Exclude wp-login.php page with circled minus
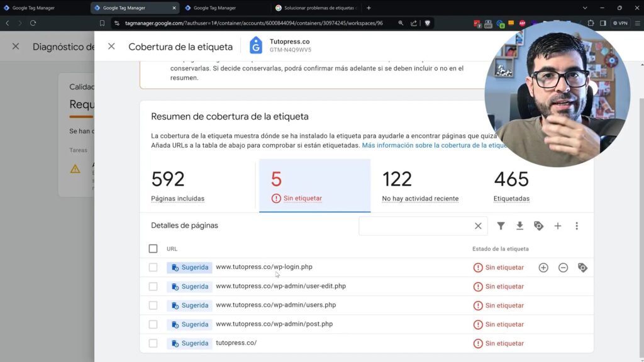 point(563,268)
